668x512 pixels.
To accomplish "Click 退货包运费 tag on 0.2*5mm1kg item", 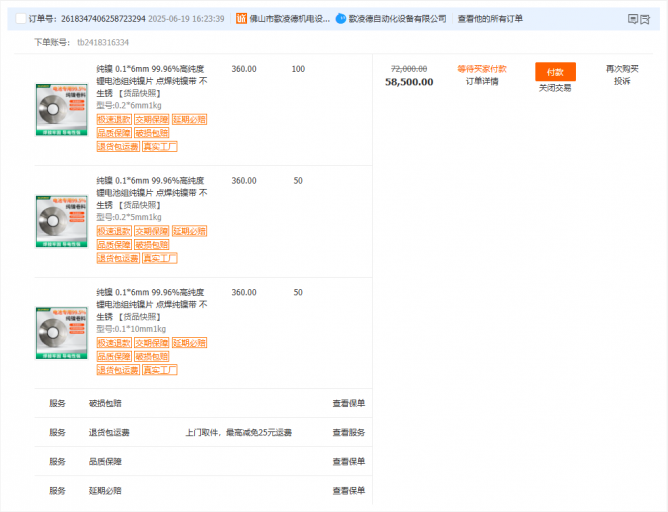I will tap(118, 258).
